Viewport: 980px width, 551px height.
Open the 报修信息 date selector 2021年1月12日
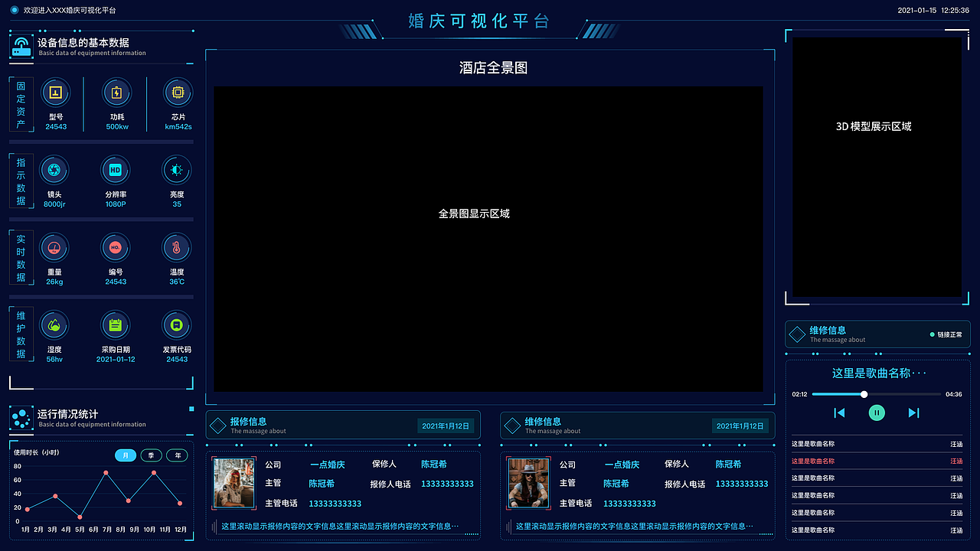tap(445, 425)
